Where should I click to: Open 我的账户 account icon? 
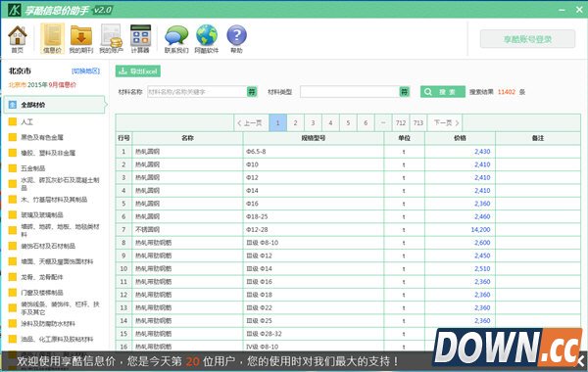click(111, 39)
